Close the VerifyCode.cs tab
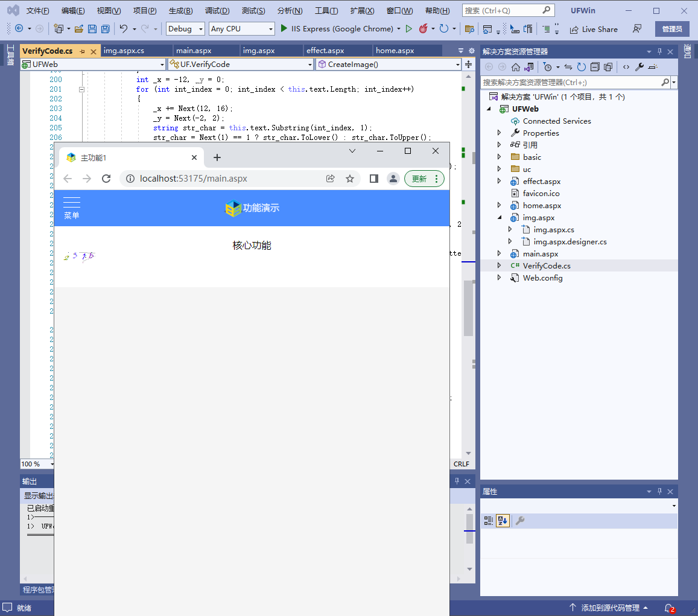 pyautogui.click(x=94, y=52)
